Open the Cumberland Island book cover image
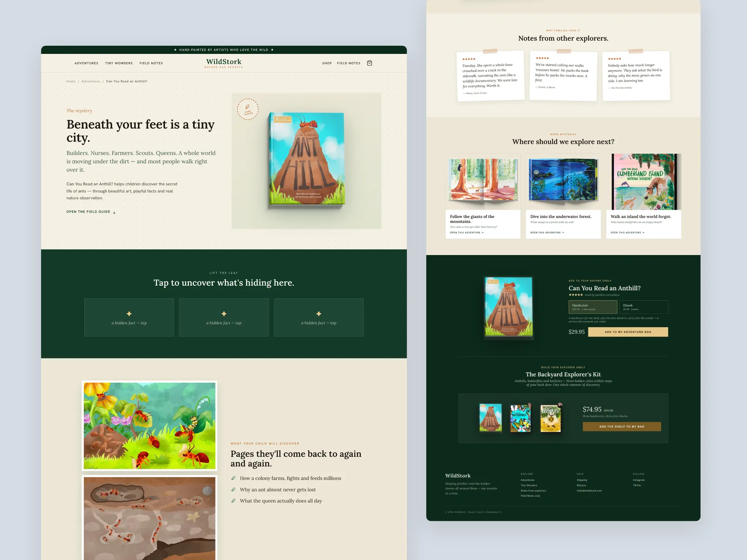This screenshot has height=560, width=747. coord(644,182)
